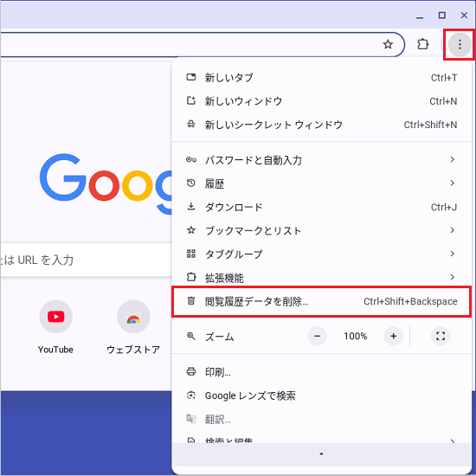
Task: Maximize the Chrome window
Action: click(442, 16)
